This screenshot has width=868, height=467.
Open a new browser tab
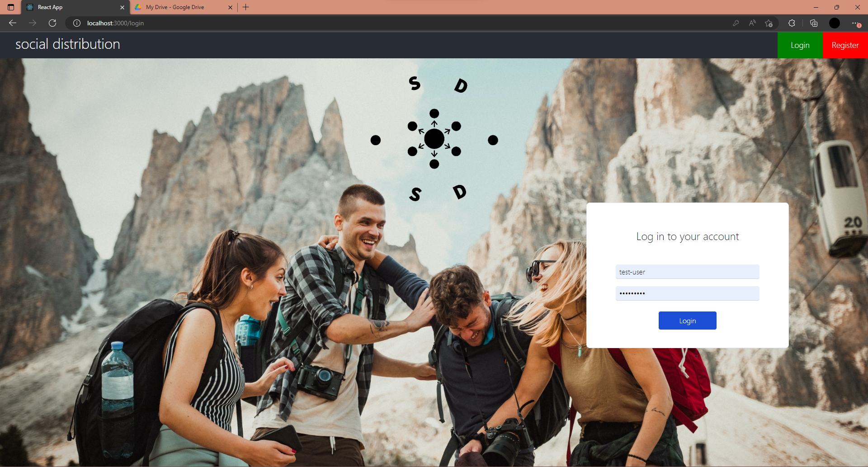click(x=246, y=7)
